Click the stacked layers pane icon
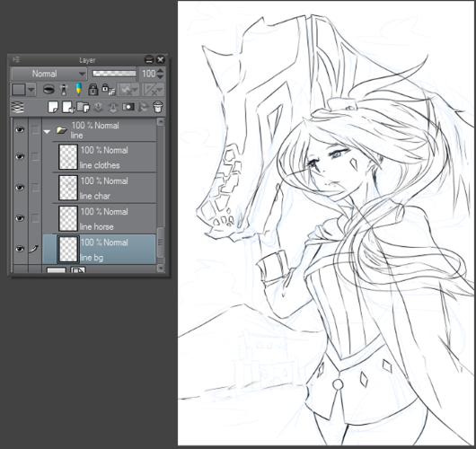This screenshot has height=449, width=476. pyautogui.click(x=18, y=107)
